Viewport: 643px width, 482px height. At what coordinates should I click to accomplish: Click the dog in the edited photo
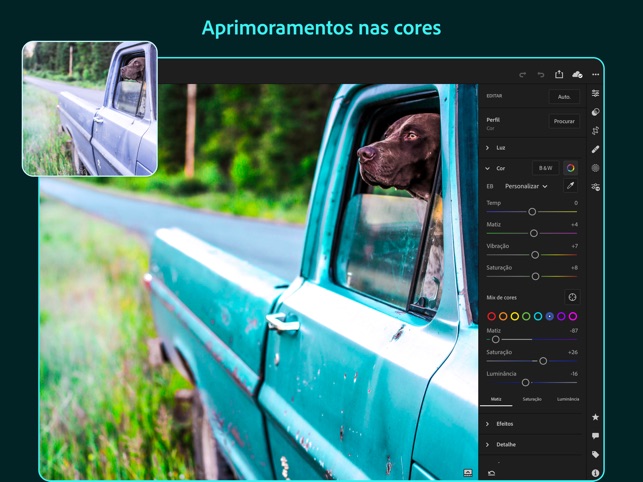point(400,154)
